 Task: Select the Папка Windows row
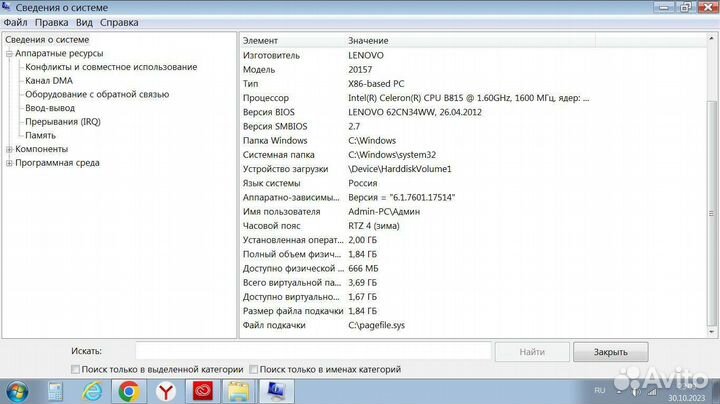(x=473, y=141)
